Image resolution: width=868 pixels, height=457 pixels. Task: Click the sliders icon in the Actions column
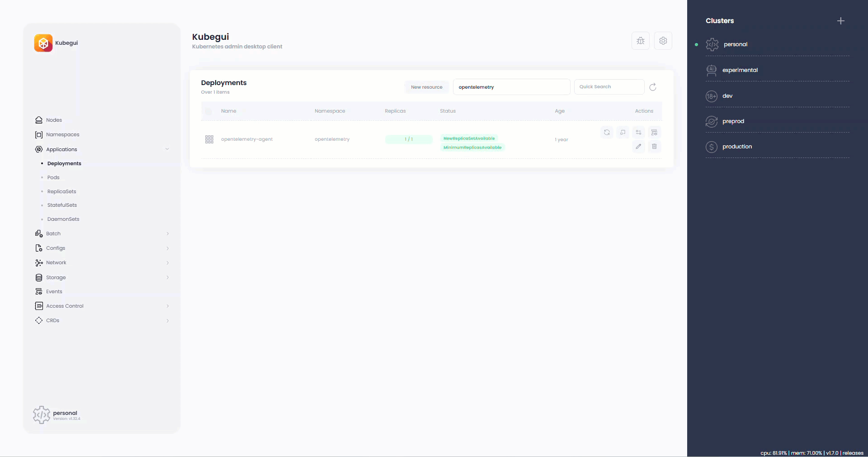[x=638, y=133]
